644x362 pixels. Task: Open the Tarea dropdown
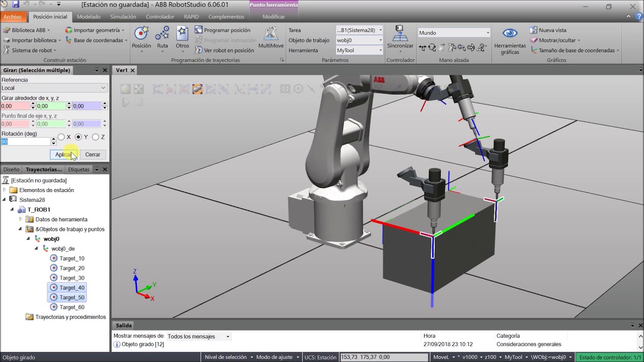tap(360, 30)
